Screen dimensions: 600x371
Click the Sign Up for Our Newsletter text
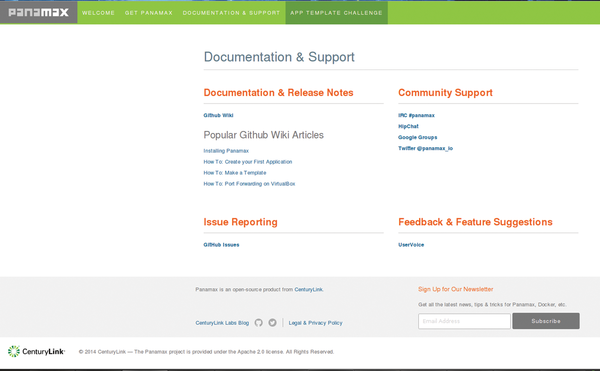(x=455, y=289)
